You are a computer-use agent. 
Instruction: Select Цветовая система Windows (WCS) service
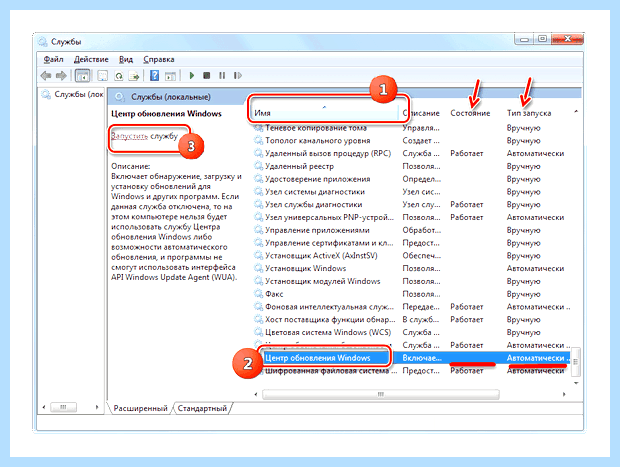coord(328,332)
